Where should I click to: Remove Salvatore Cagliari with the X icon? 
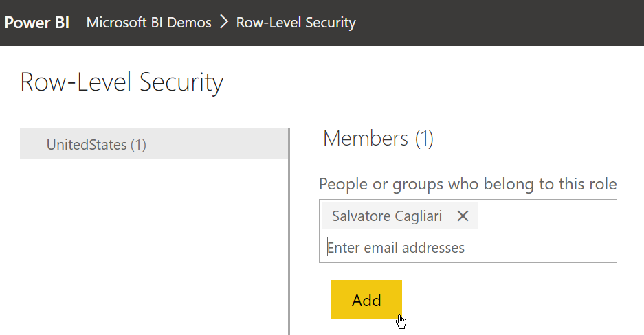(x=463, y=216)
